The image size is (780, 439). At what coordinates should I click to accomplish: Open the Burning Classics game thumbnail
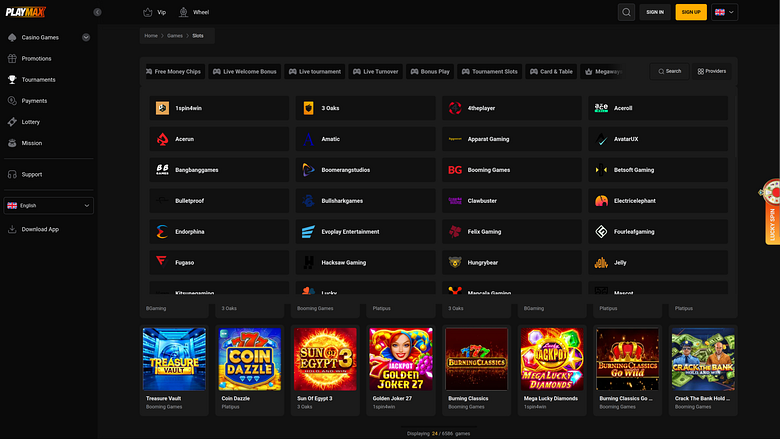(x=477, y=359)
